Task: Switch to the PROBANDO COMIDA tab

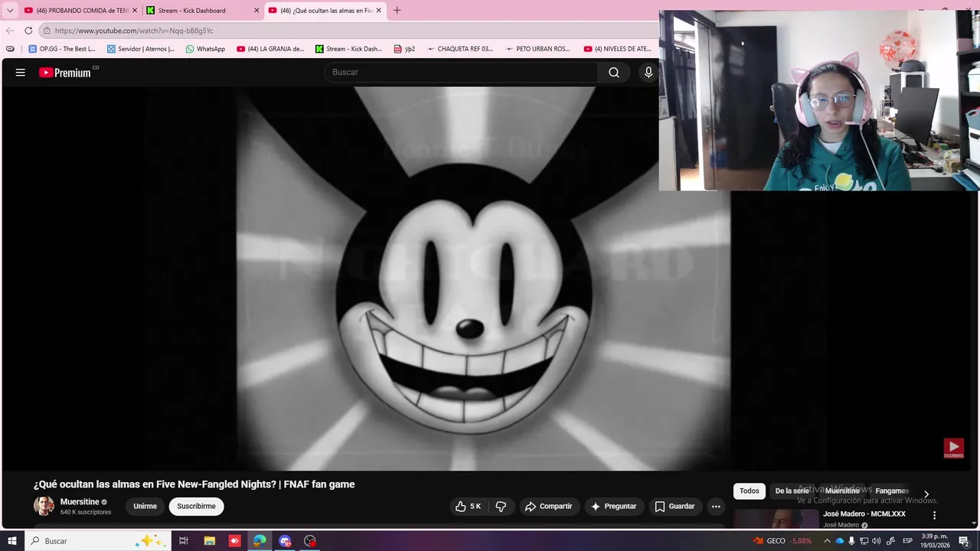Action: click(x=80, y=11)
